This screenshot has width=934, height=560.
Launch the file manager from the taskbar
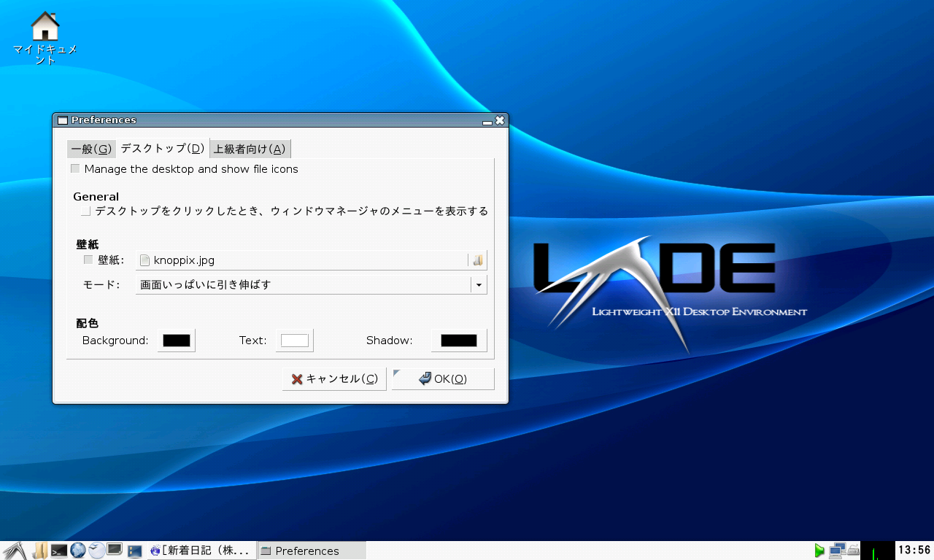tap(39, 551)
